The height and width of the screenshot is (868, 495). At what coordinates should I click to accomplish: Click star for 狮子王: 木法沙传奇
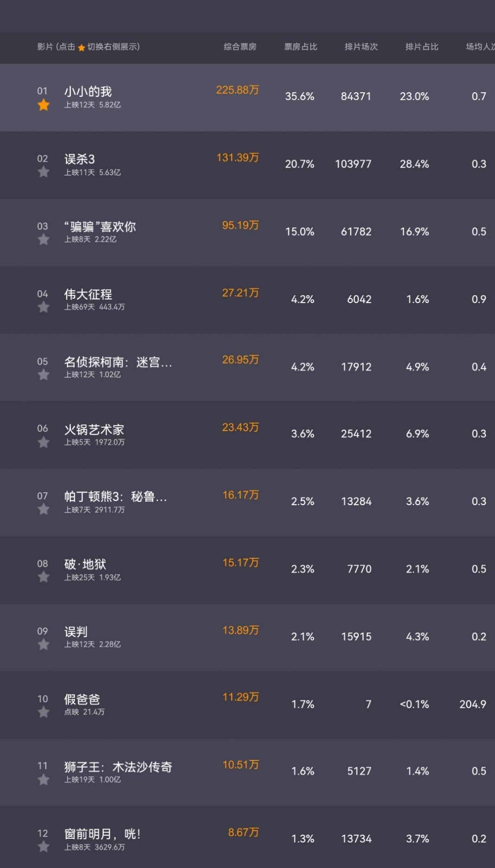[x=44, y=780]
